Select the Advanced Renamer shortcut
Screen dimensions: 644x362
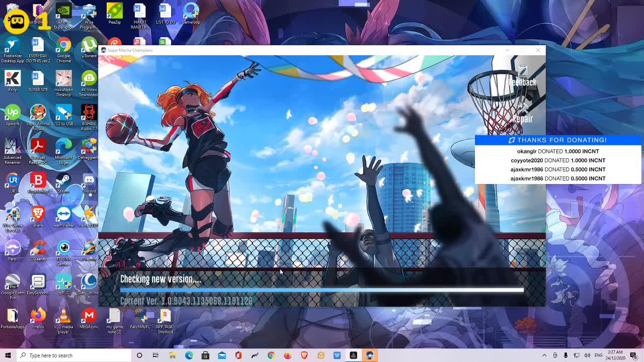(x=13, y=151)
